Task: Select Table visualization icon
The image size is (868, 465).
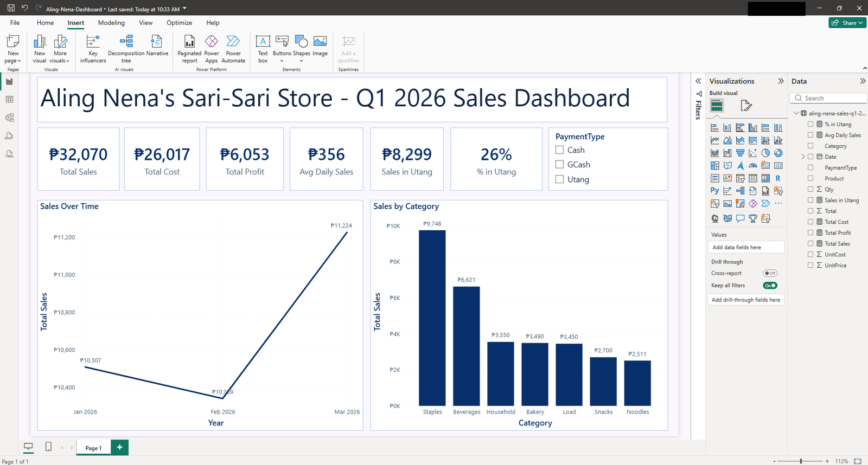Action: (753, 178)
